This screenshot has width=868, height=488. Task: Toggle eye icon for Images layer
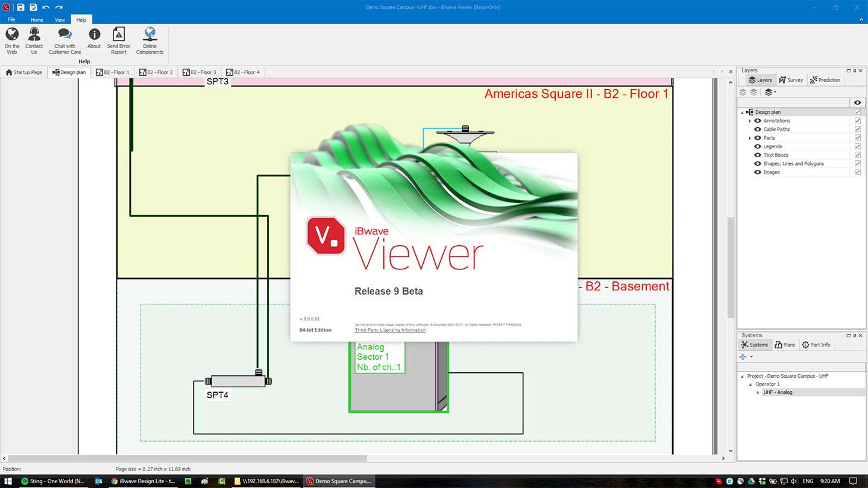pos(758,172)
